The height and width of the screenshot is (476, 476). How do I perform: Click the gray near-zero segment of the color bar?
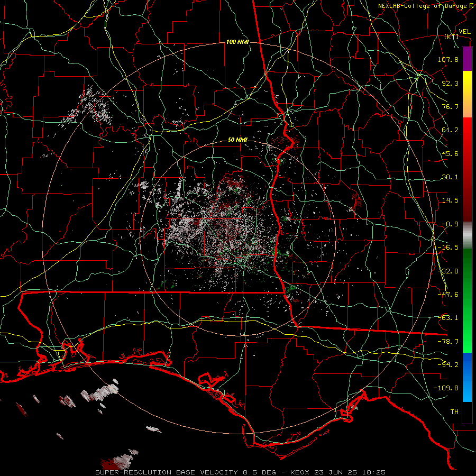tap(467, 235)
